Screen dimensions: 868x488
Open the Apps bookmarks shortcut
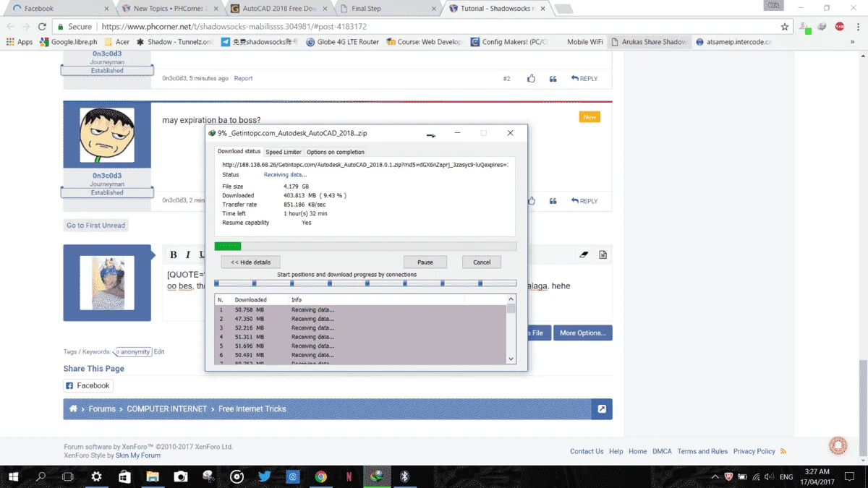20,42
